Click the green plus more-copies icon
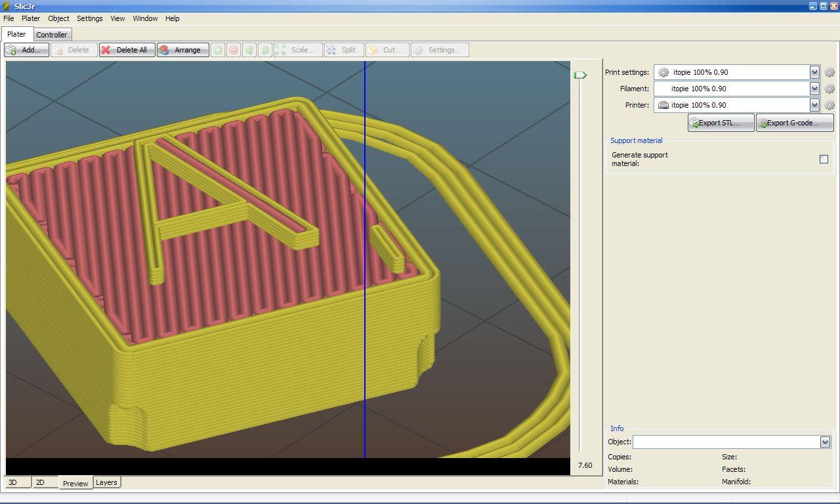The width and height of the screenshot is (840, 504). point(218,50)
